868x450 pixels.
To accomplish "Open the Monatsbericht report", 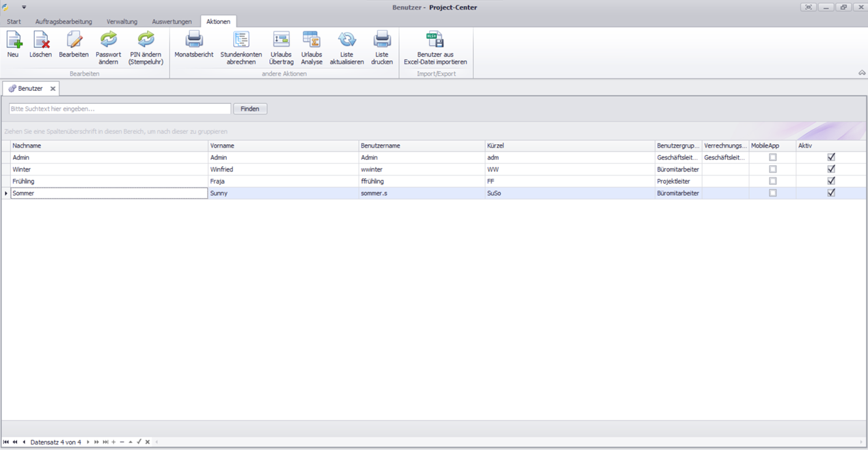I will click(x=194, y=41).
